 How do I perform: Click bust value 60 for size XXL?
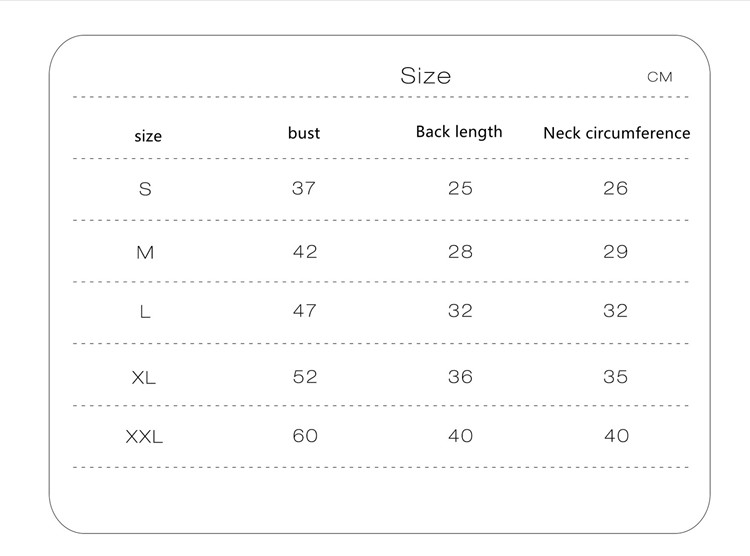(305, 436)
